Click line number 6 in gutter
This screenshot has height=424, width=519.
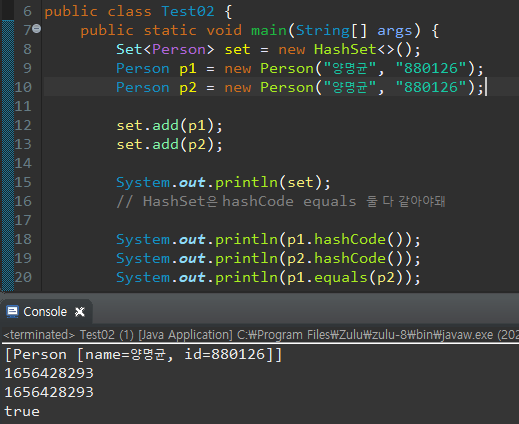[x=27, y=11]
